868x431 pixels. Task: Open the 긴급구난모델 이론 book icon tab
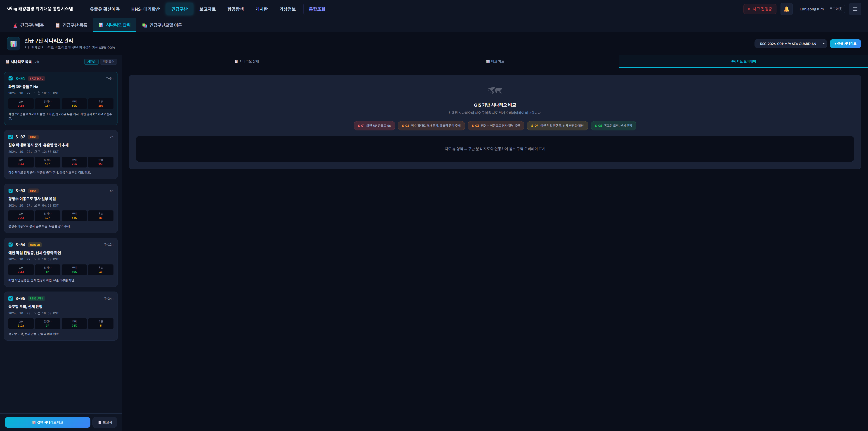[162, 25]
